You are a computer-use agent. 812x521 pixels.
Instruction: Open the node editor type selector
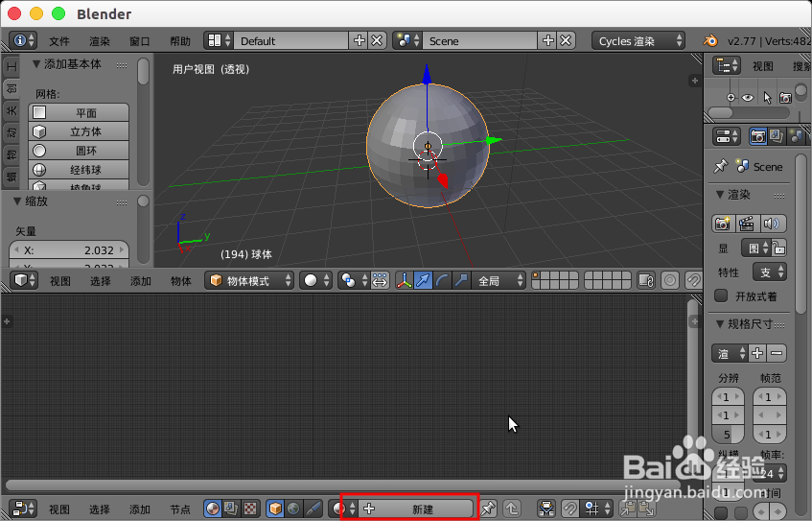coord(23,509)
